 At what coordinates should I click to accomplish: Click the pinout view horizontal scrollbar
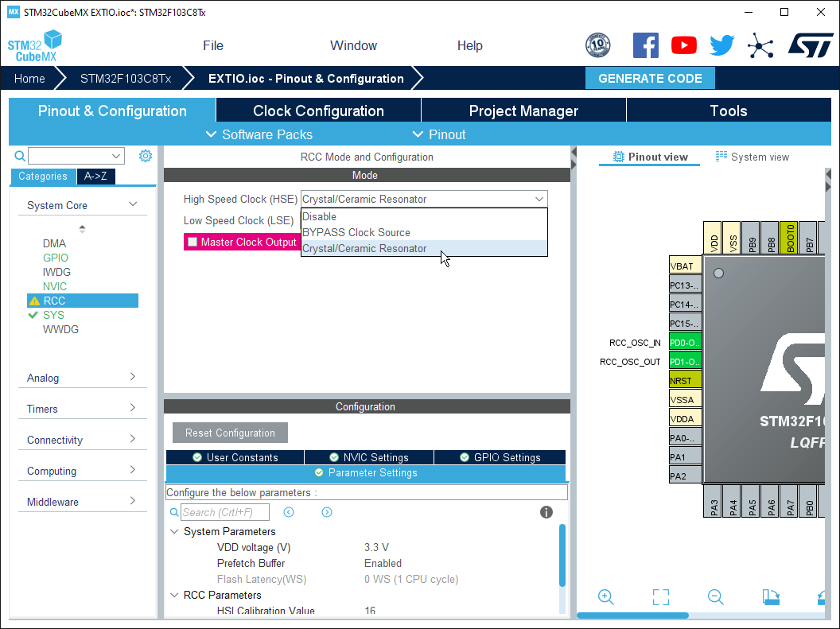point(632,615)
